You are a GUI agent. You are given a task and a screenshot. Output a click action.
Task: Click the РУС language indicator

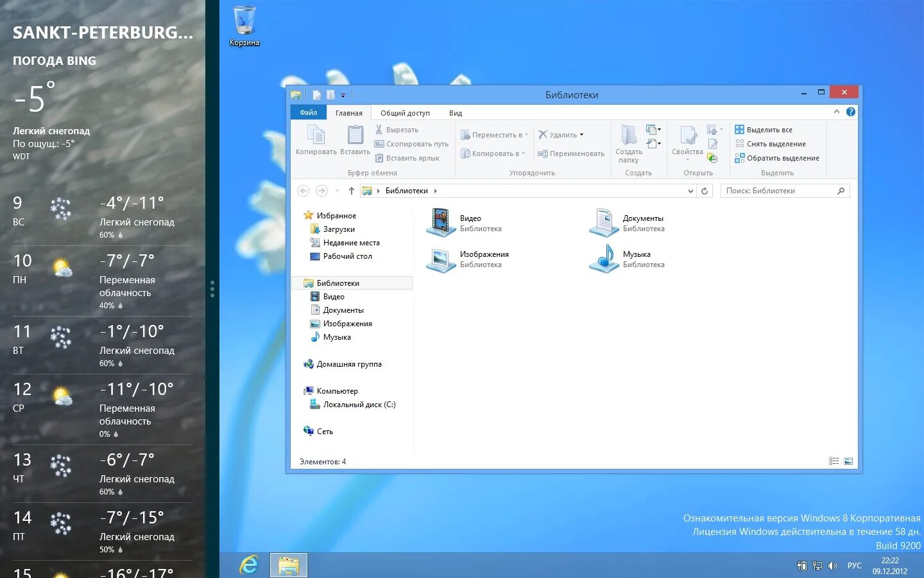(855, 566)
